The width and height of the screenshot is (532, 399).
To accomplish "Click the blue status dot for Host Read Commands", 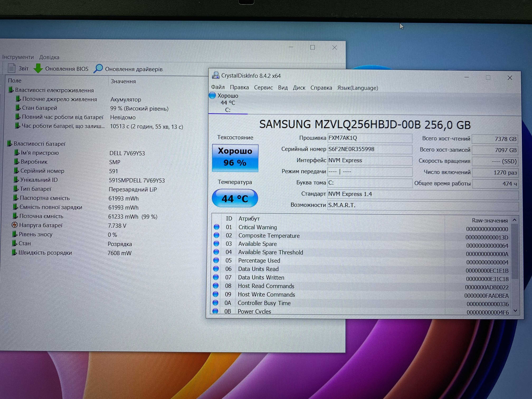I will [216, 286].
